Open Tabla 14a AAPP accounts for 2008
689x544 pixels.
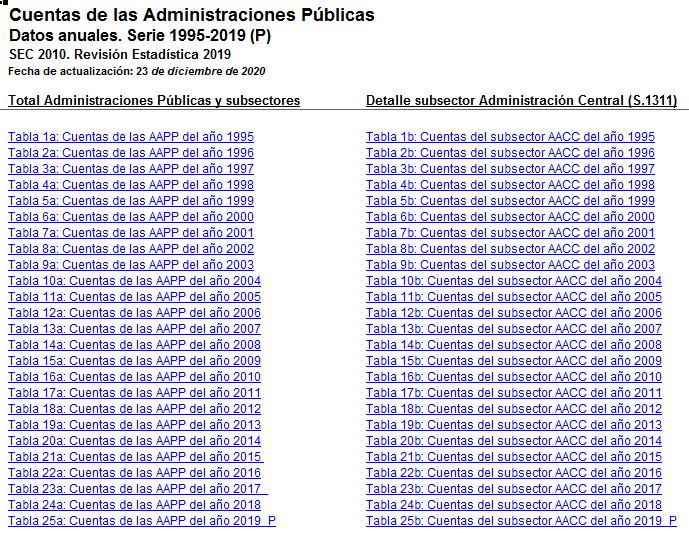(134, 345)
